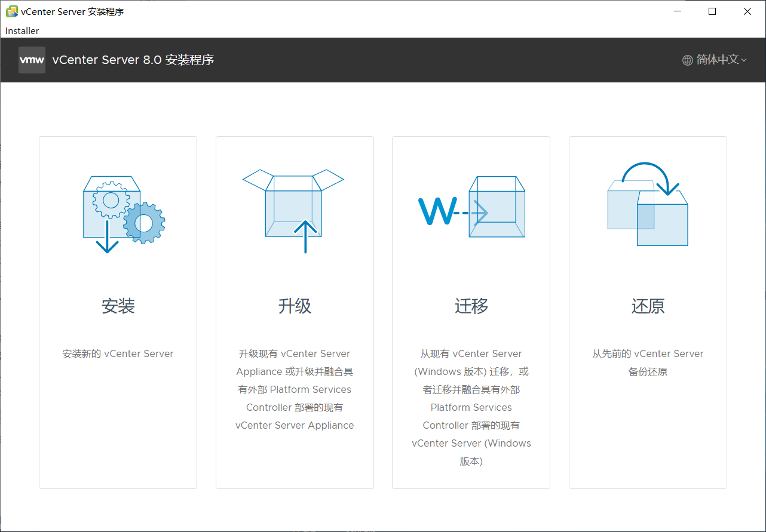Viewport: 766px width, 532px height.
Task: Click the vCenter Server 8.0 安装程序 title
Action: [134, 60]
